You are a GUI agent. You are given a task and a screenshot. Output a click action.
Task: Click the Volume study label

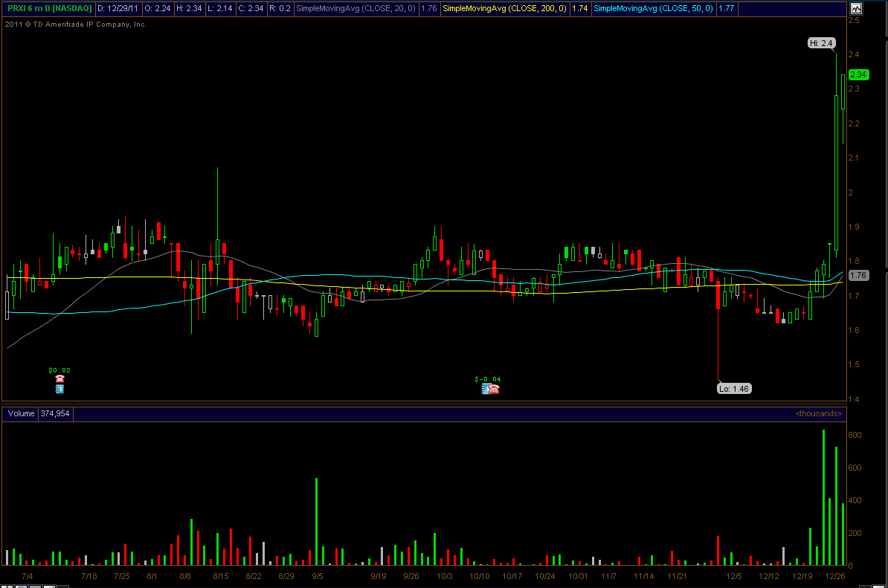tap(21, 414)
